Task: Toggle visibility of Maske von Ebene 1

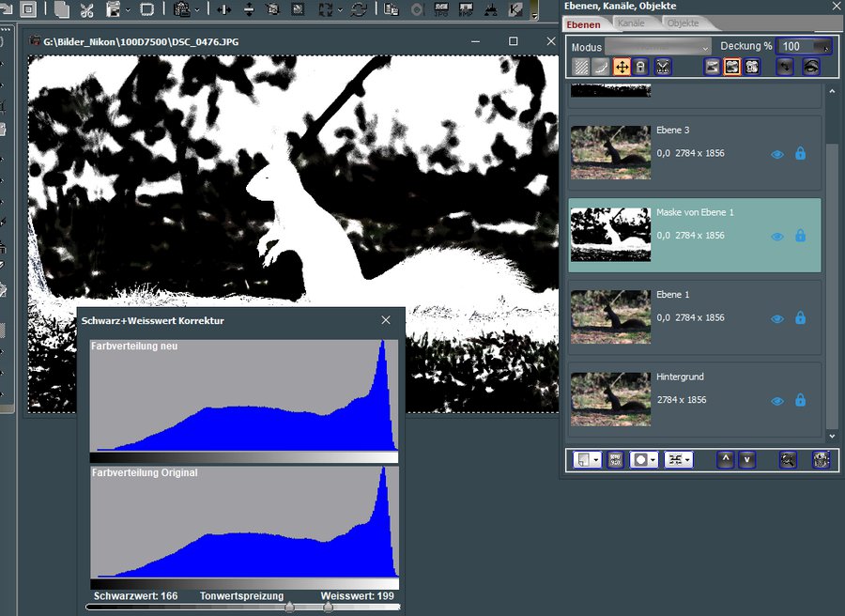Action: [x=776, y=237]
